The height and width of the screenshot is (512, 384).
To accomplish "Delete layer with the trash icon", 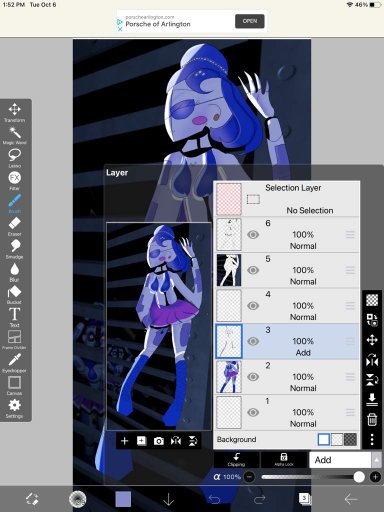I will click(372, 419).
